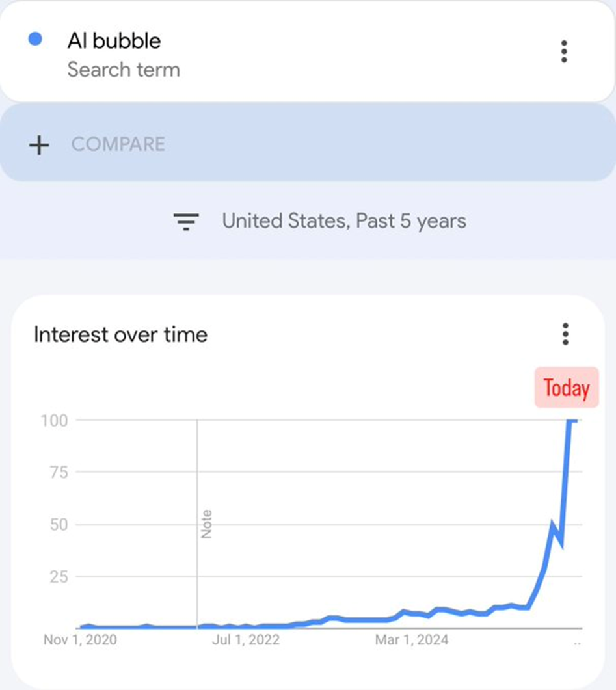Click the plus icon beside COMPARE

pos(39,145)
